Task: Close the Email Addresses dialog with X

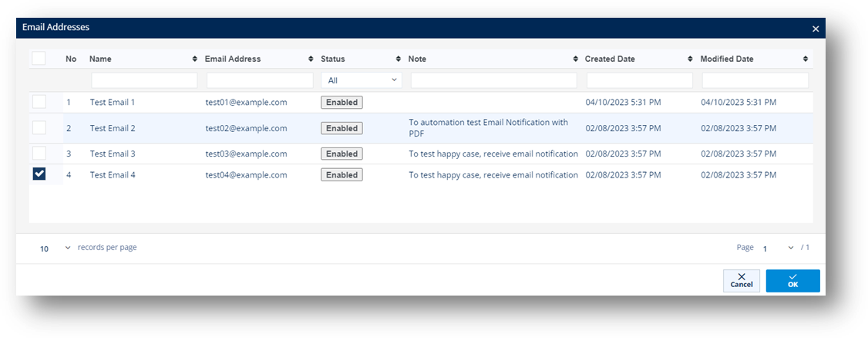Action: 816,29
